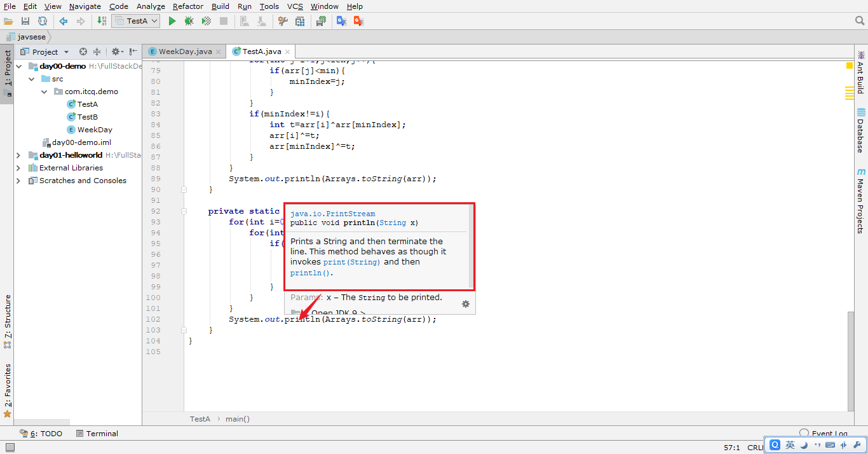Click the yellow inspection status indicator

850,65
